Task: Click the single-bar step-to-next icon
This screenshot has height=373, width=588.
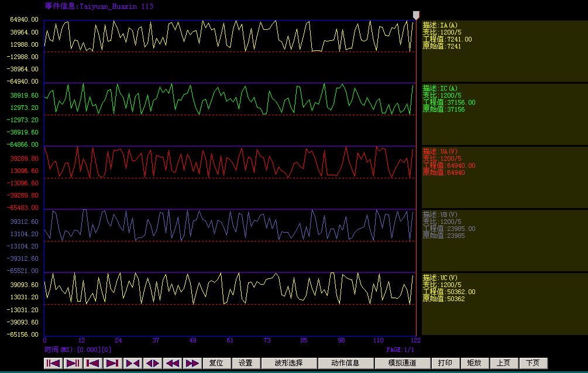Action: [112, 363]
